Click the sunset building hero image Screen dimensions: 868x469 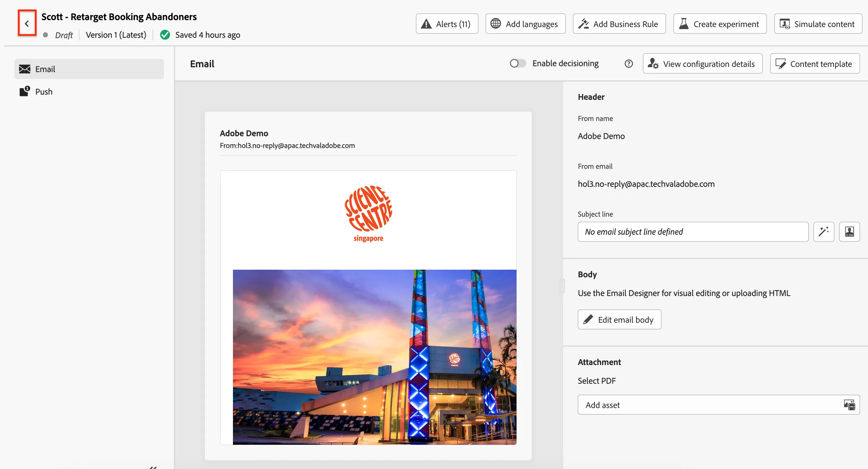pyautogui.click(x=374, y=357)
